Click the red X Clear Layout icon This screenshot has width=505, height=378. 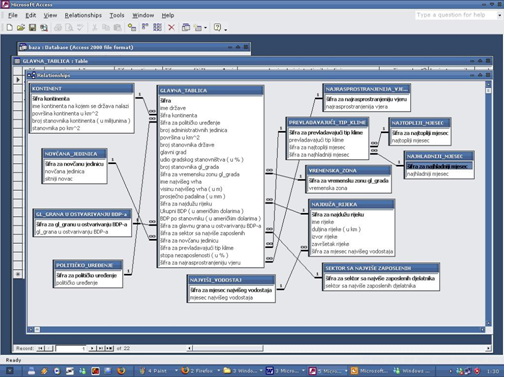coord(171,28)
